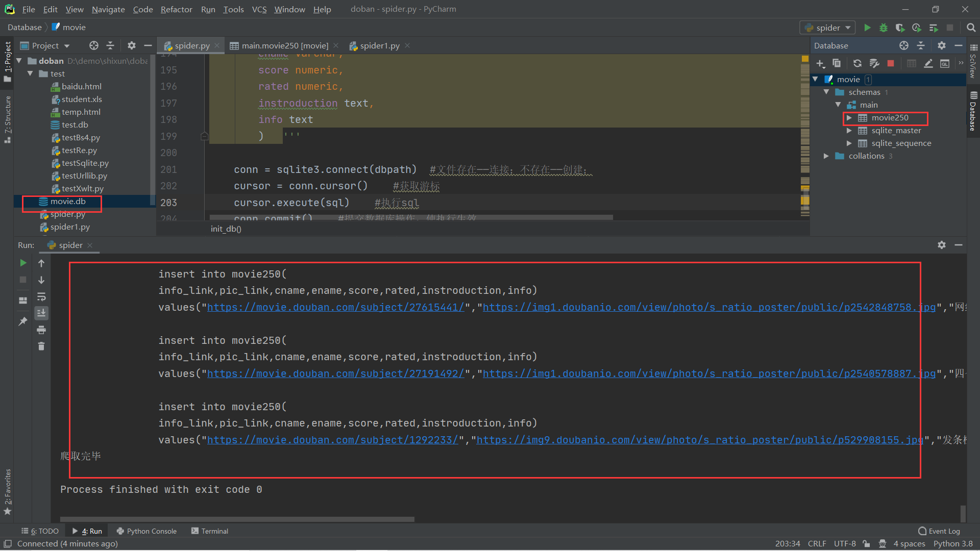Expand the collations folder in Database
The height and width of the screenshot is (551, 980).
[x=826, y=156]
